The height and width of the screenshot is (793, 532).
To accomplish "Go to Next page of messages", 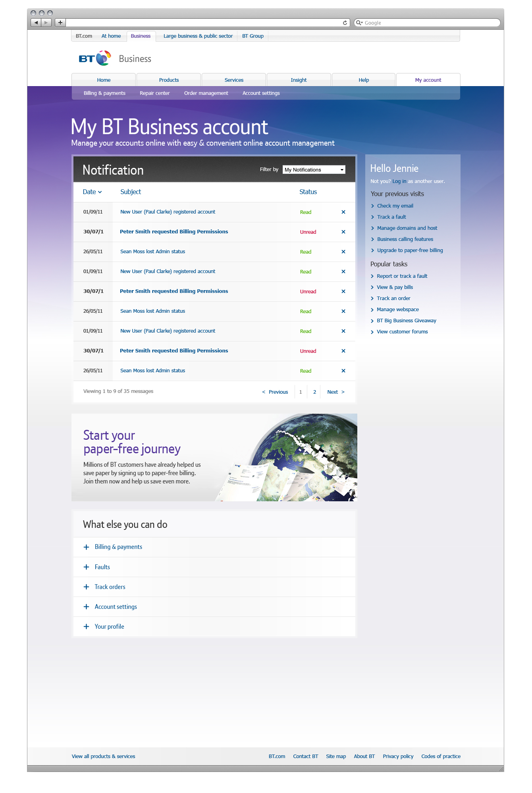I will 336,392.
